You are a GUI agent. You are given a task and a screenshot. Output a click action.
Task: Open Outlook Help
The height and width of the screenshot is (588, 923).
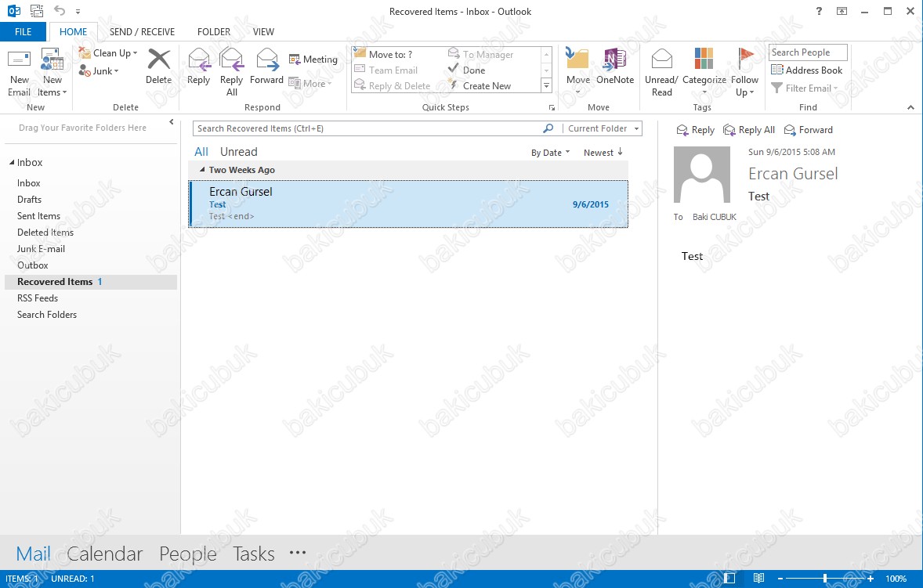pos(819,11)
